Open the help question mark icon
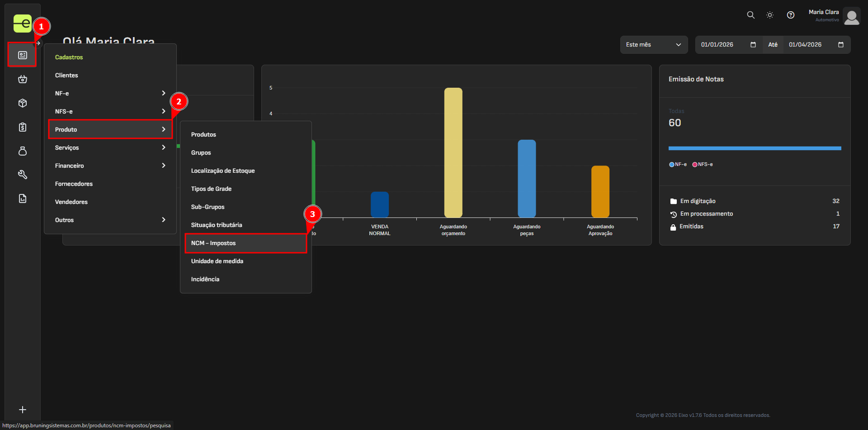Image resolution: width=868 pixels, height=430 pixels. 790,15
